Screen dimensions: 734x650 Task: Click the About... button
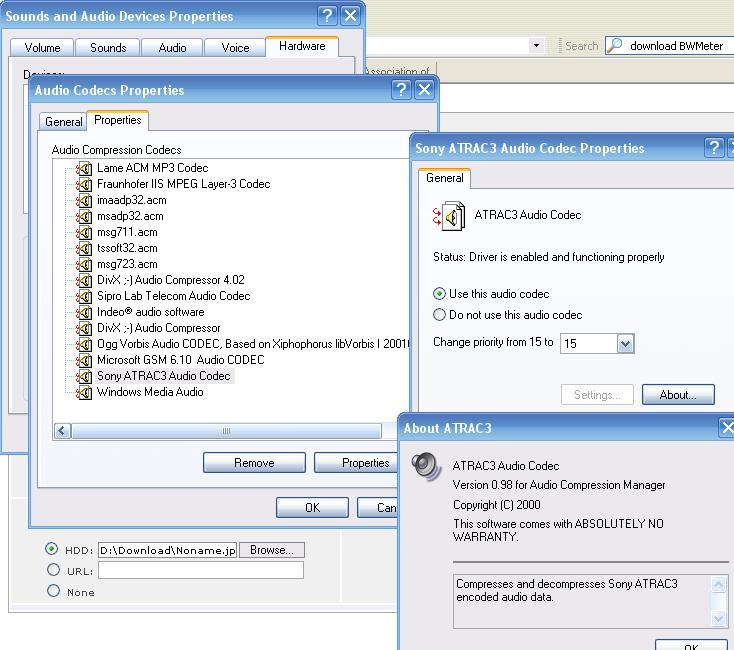678,395
